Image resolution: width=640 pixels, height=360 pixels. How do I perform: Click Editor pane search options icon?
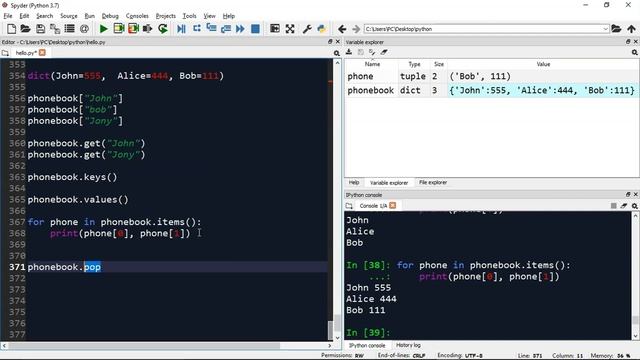(x=337, y=53)
